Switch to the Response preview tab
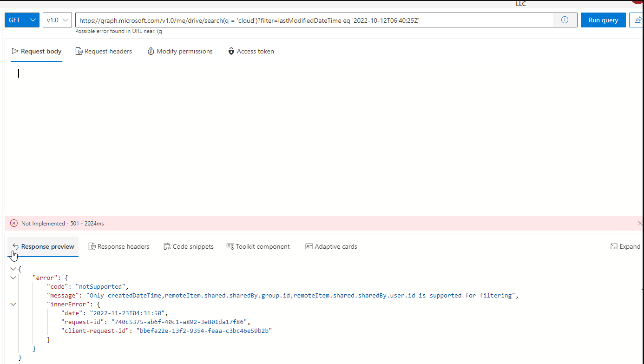Screen dimensions: 644x364 click(x=47, y=246)
